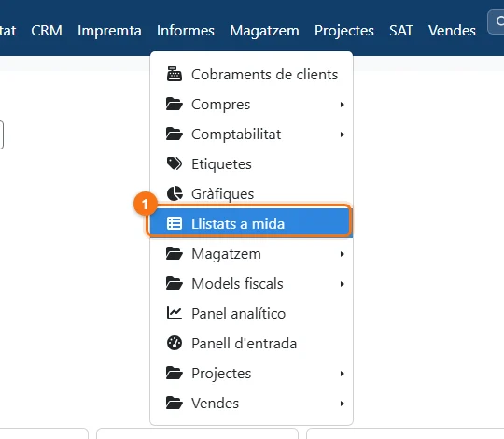
Task: Expand the Projectes submenu arrow in dropdown
Action: [x=342, y=374]
